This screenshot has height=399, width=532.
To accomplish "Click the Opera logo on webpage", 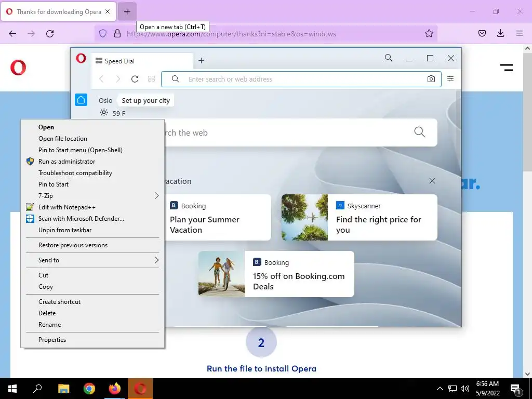I will (18, 68).
